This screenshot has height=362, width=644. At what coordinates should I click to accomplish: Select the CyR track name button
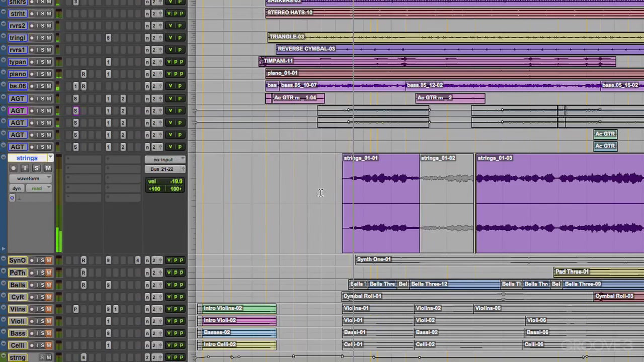pyautogui.click(x=18, y=297)
